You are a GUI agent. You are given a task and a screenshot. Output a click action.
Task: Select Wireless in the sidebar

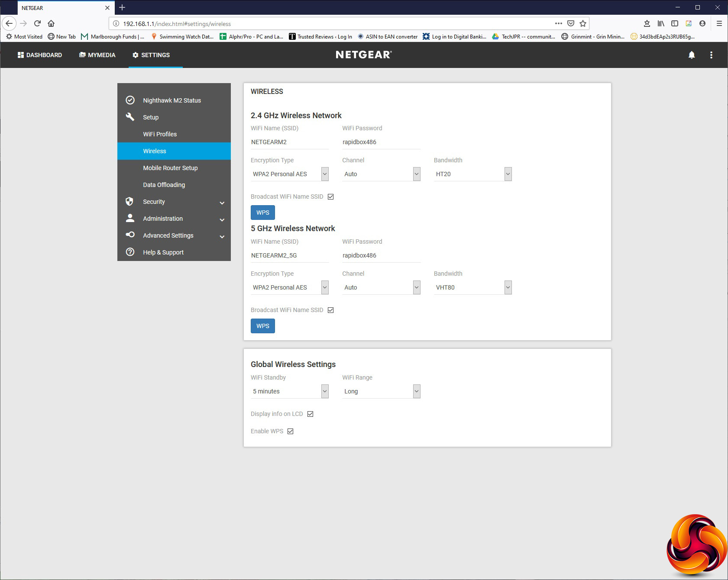point(174,151)
